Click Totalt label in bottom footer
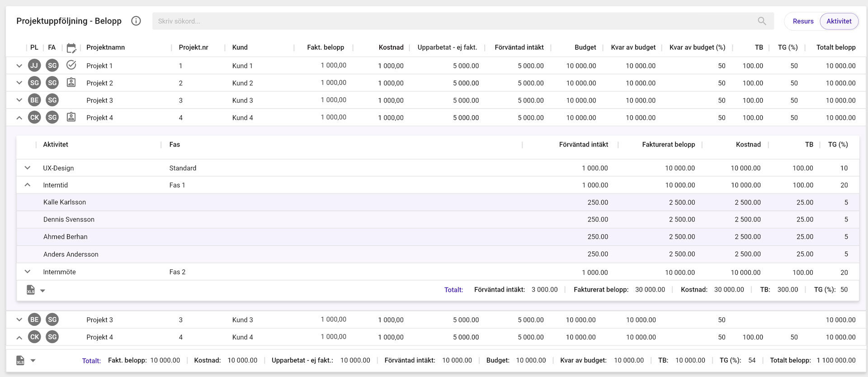The height and width of the screenshot is (377, 868). click(91, 361)
